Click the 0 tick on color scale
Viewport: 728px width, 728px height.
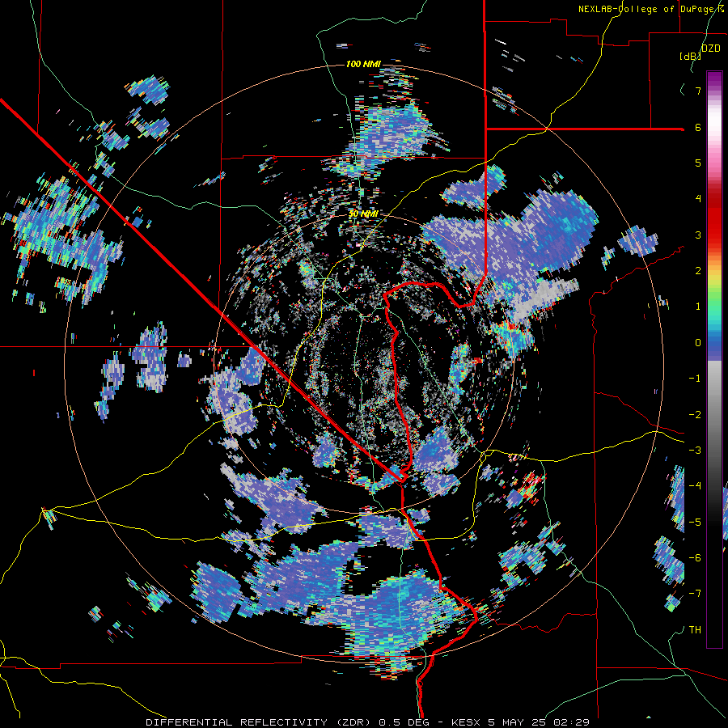tap(698, 343)
